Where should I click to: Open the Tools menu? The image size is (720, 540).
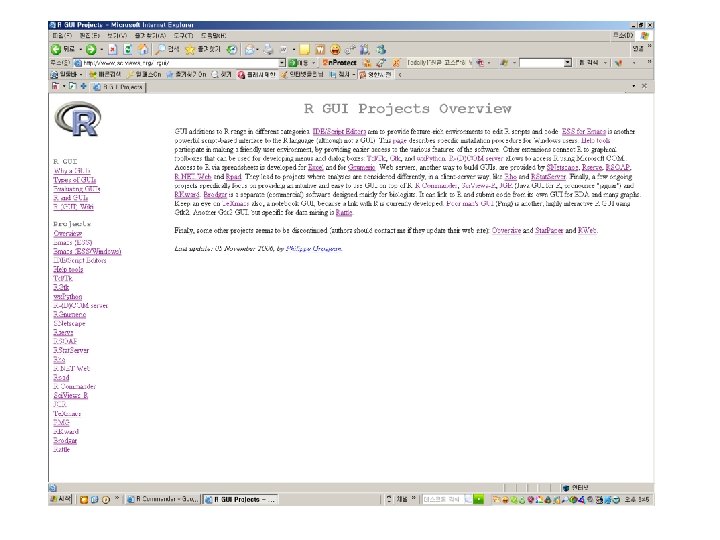(x=183, y=35)
